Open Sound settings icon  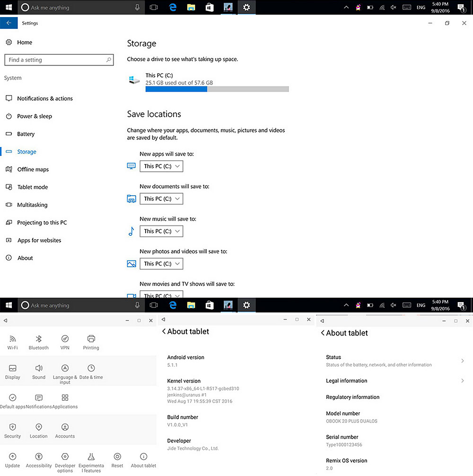(x=39, y=372)
